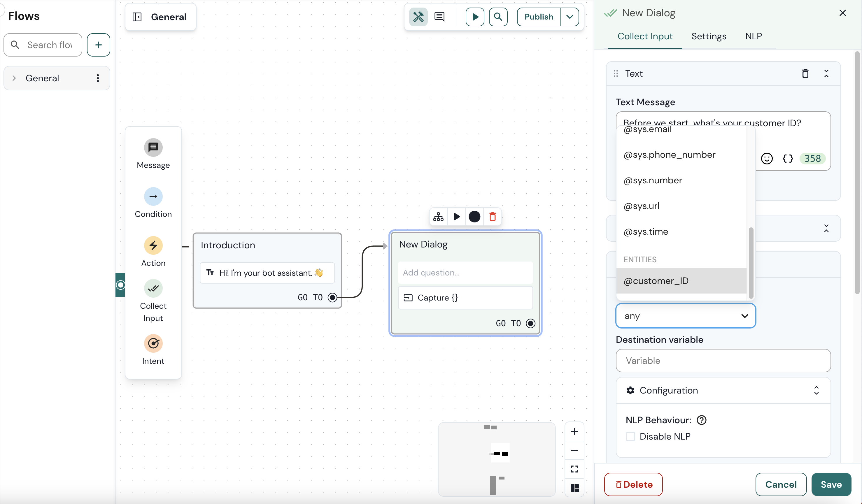Switch to the Settings tab

pyautogui.click(x=709, y=36)
